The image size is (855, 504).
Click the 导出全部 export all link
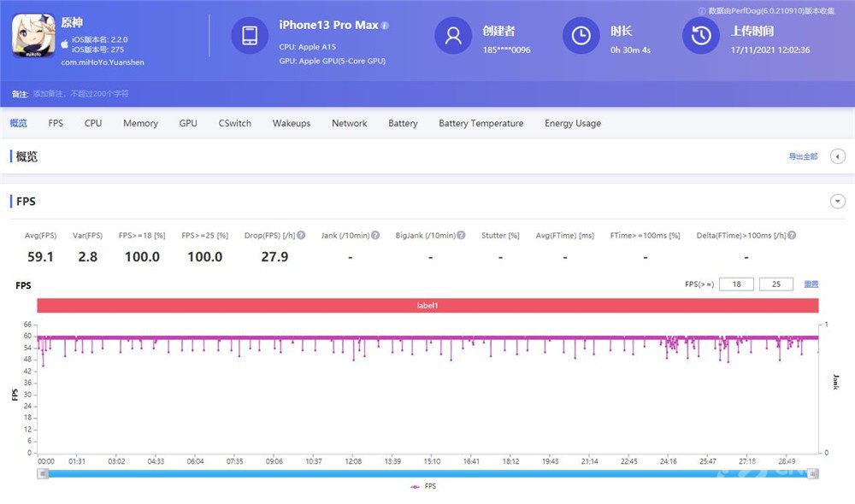click(803, 156)
